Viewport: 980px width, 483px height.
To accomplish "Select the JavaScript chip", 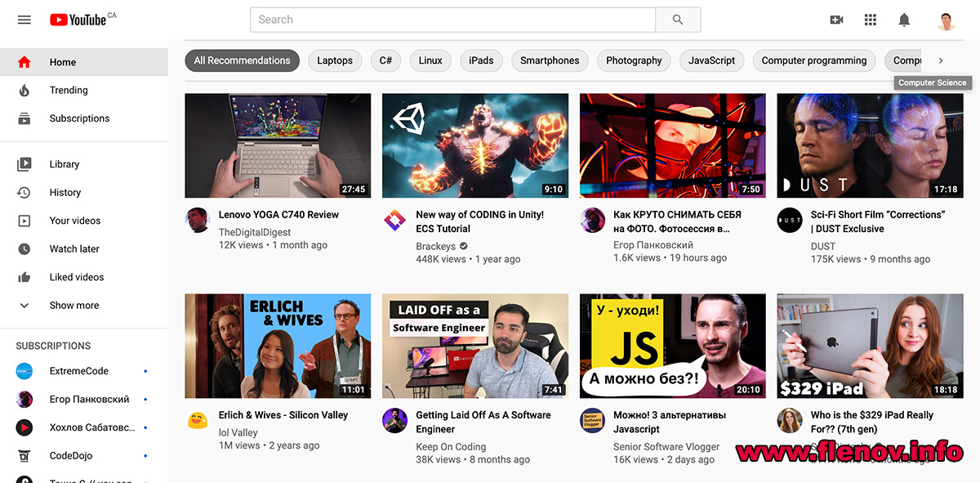I will (x=711, y=60).
